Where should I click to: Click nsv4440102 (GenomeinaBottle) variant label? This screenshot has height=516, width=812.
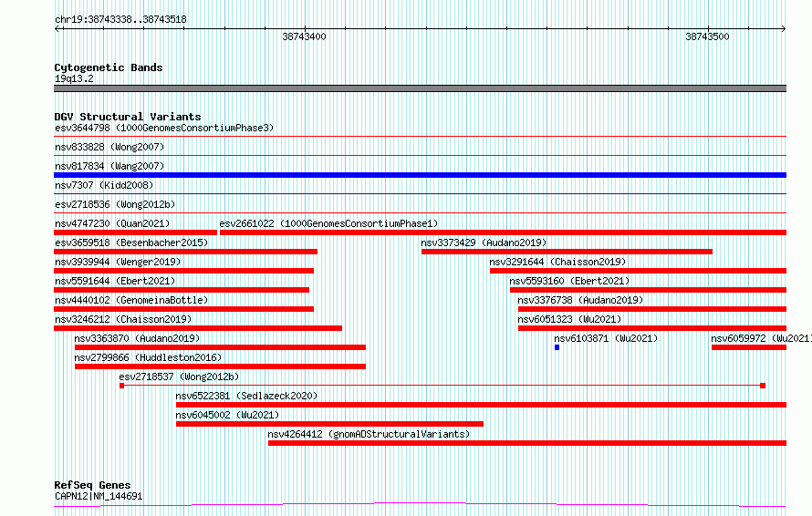point(131,300)
